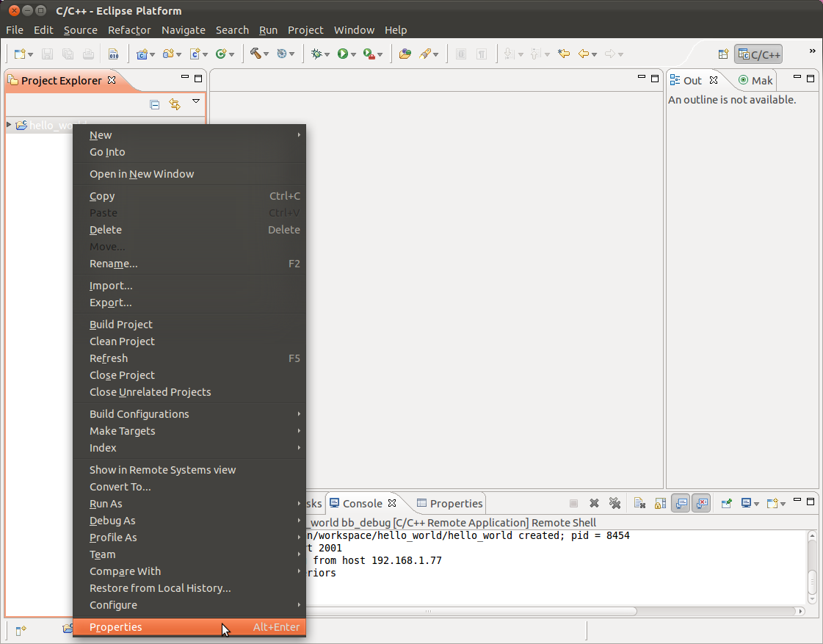Click the Open Perspective icon
823x644 pixels.
723,54
